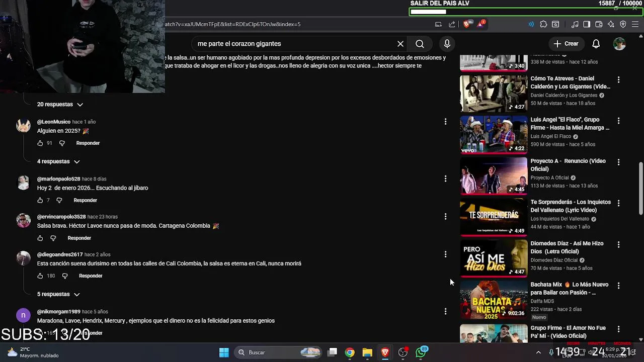Reply to the @ervincaropolo3528 comment
This screenshot has height=362, width=644.
click(79, 238)
